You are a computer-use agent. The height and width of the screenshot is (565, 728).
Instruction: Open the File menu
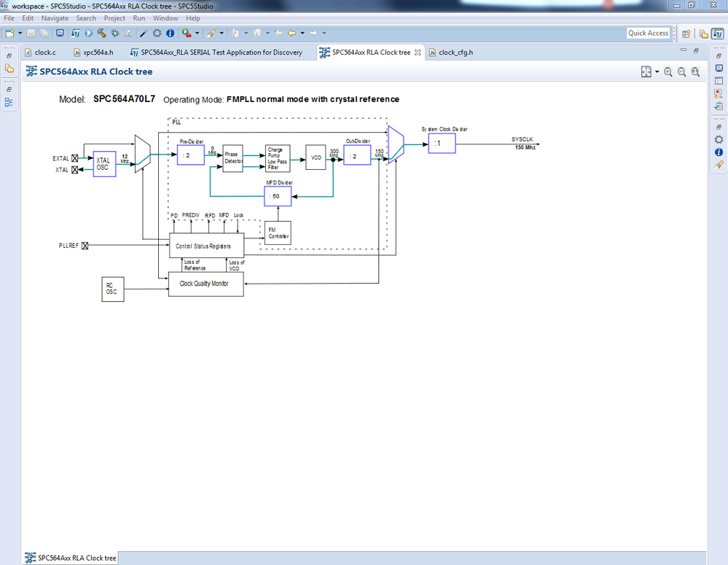9,18
